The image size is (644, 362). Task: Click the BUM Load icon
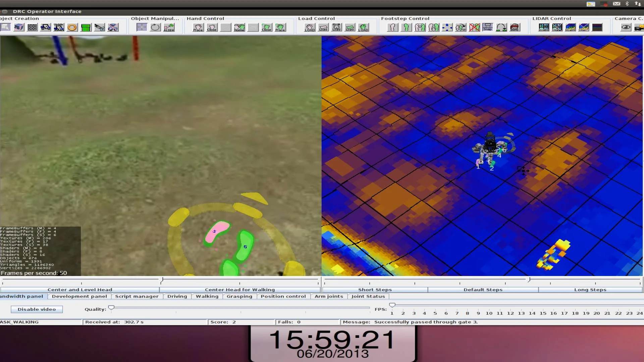[x=336, y=27]
